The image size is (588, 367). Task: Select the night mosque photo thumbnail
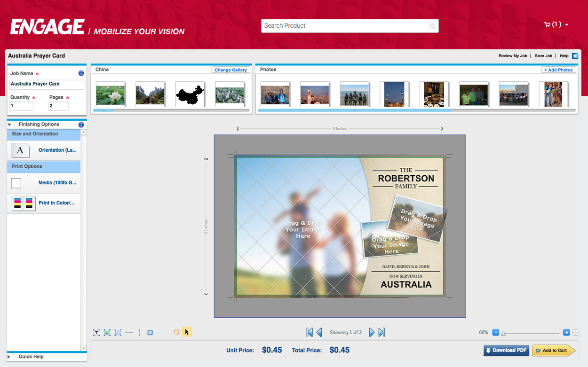[x=394, y=94]
